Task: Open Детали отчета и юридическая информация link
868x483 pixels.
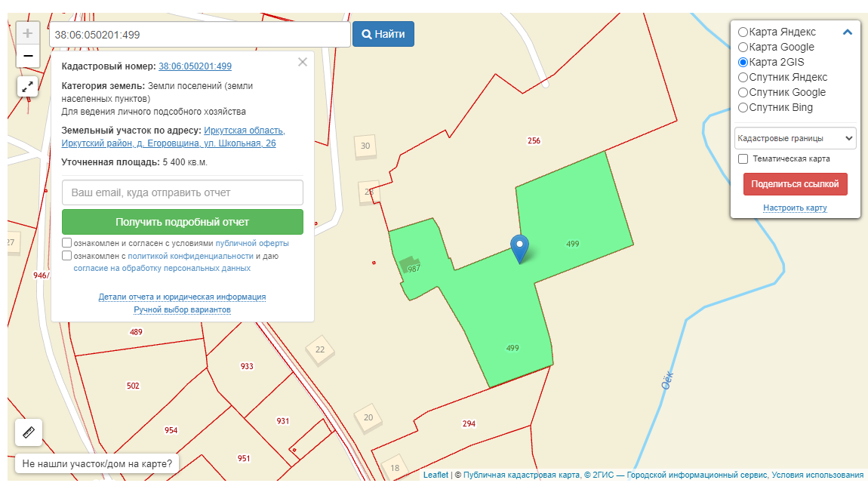Action: click(x=182, y=297)
